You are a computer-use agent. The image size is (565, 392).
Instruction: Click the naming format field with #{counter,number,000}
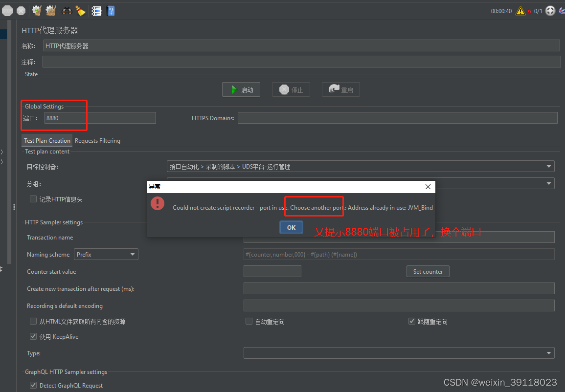pyautogui.click(x=399, y=255)
